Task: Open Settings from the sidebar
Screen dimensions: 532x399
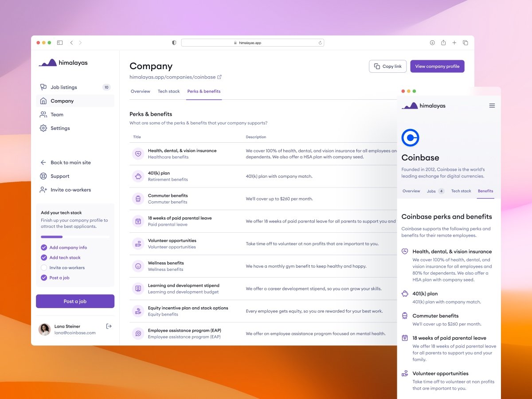Action: click(75, 128)
